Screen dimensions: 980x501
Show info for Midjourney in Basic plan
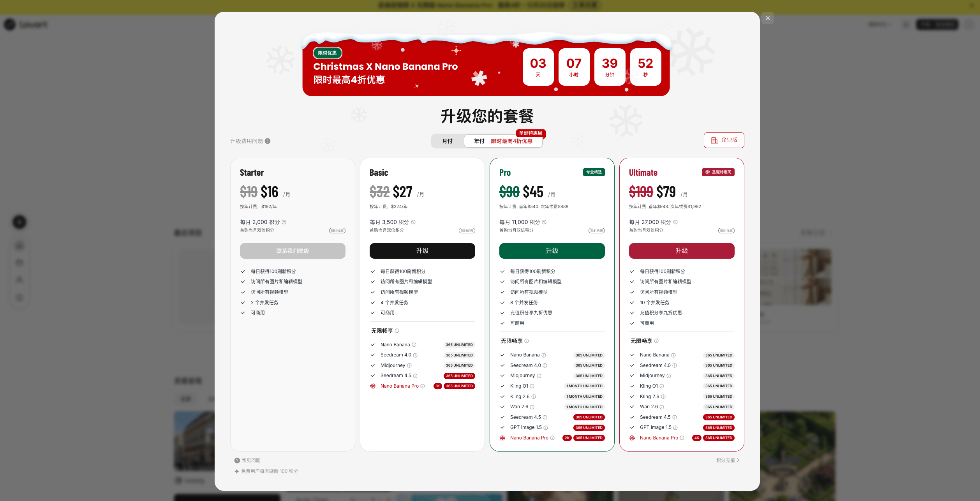pyautogui.click(x=409, y=365)
